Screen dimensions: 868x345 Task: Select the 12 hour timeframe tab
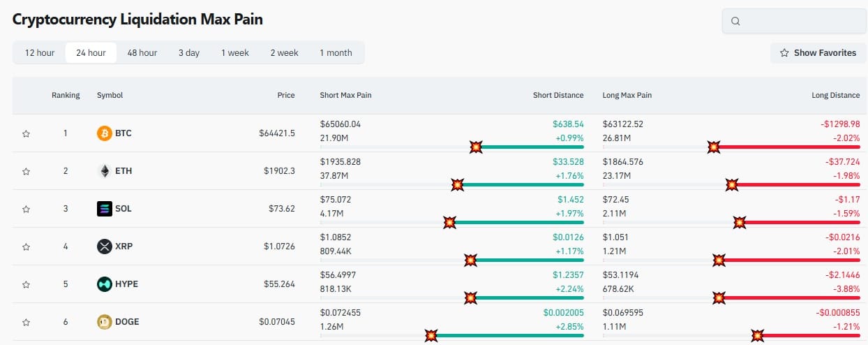click(40, 53)
